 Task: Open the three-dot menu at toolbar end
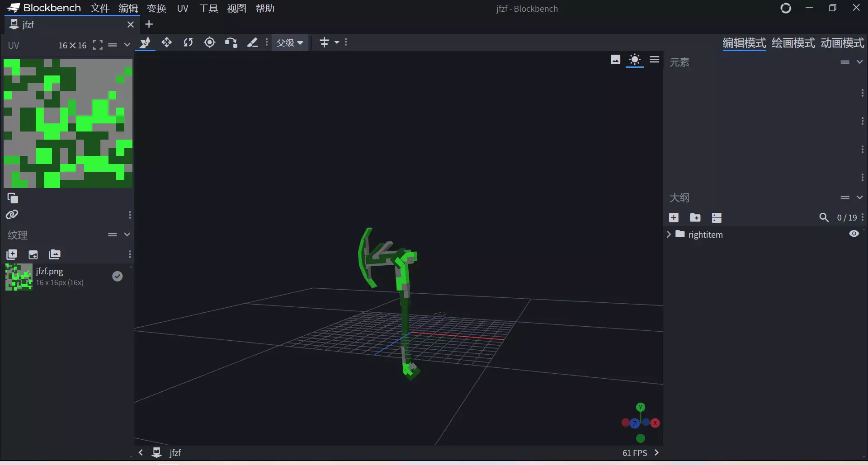(346, 42)
